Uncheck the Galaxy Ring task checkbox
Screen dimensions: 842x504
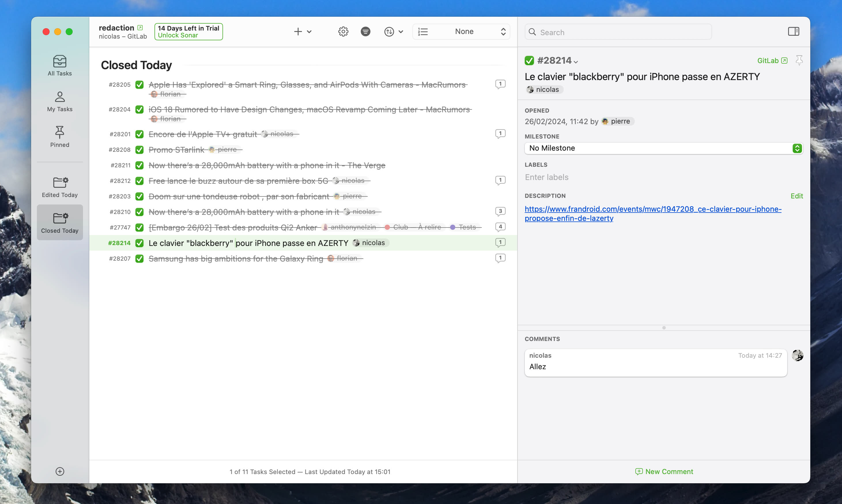pyautogui.click(x=139, y=258)
